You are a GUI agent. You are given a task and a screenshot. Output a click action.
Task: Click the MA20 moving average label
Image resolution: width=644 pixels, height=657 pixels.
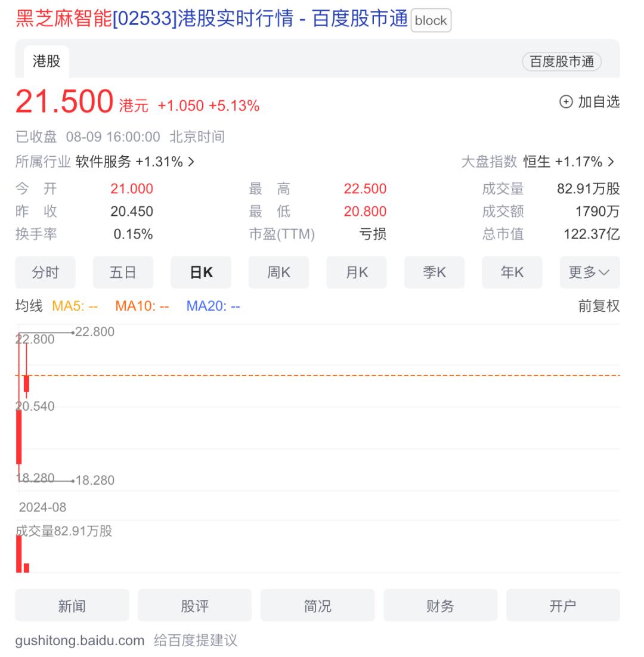coord(213,306)
